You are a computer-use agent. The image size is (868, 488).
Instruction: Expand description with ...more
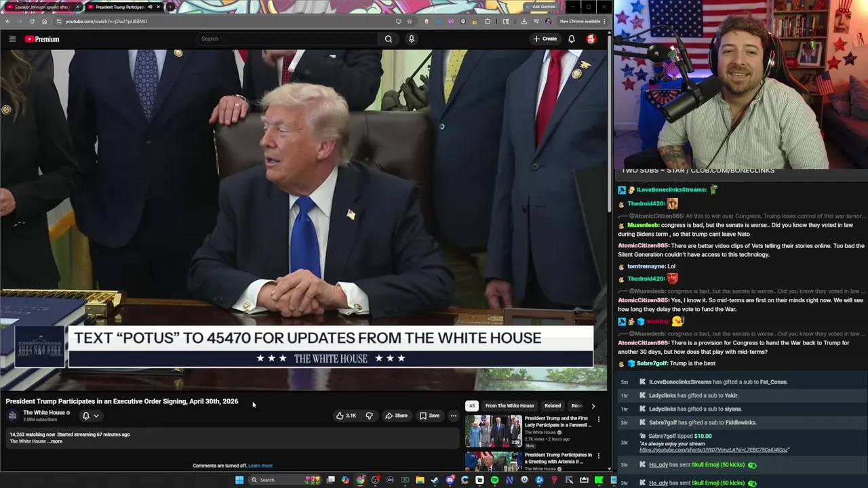[x=56, y=441]
